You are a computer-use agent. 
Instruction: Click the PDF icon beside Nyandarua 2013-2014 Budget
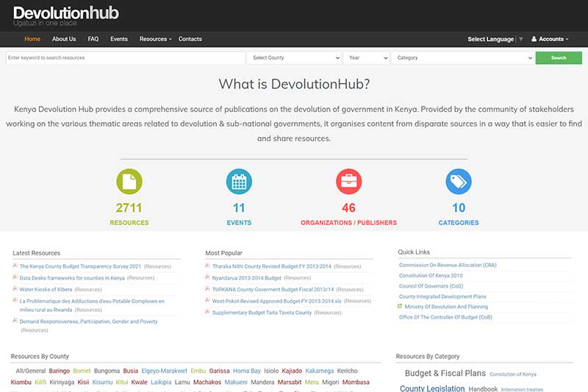[207, 277]
